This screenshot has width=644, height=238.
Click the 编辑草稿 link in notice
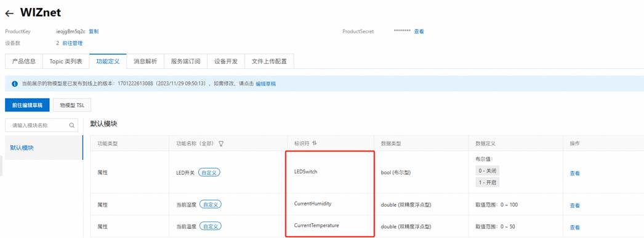point(266,84)
